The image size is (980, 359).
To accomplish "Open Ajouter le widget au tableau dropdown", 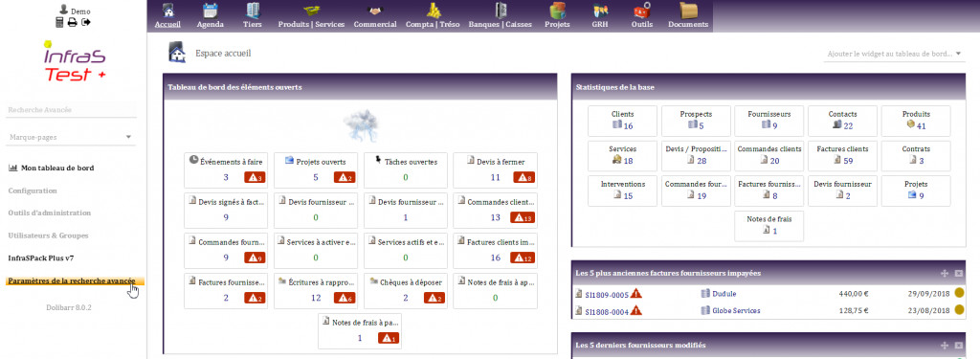I will [895, 54].
